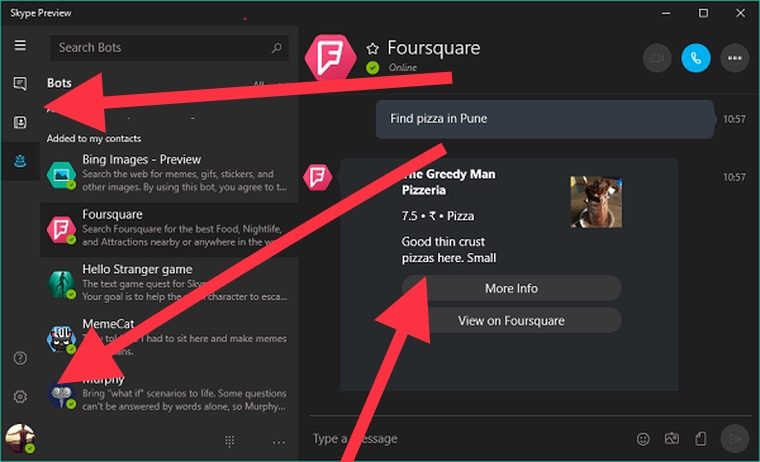Image resolution: width=760 pixels, height=462 pixels.
Task: Click the Foursquare bot list avatar
Action: (62, 230)
